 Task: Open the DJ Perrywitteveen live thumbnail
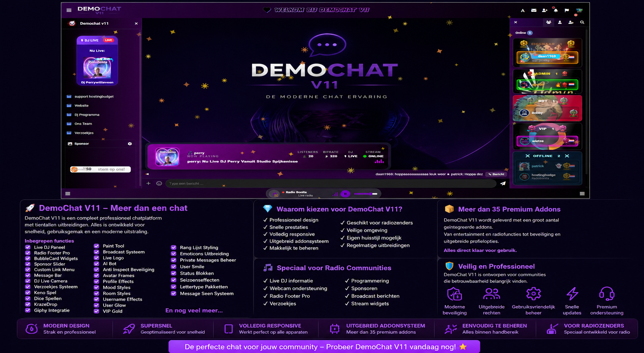coord(97,68)
